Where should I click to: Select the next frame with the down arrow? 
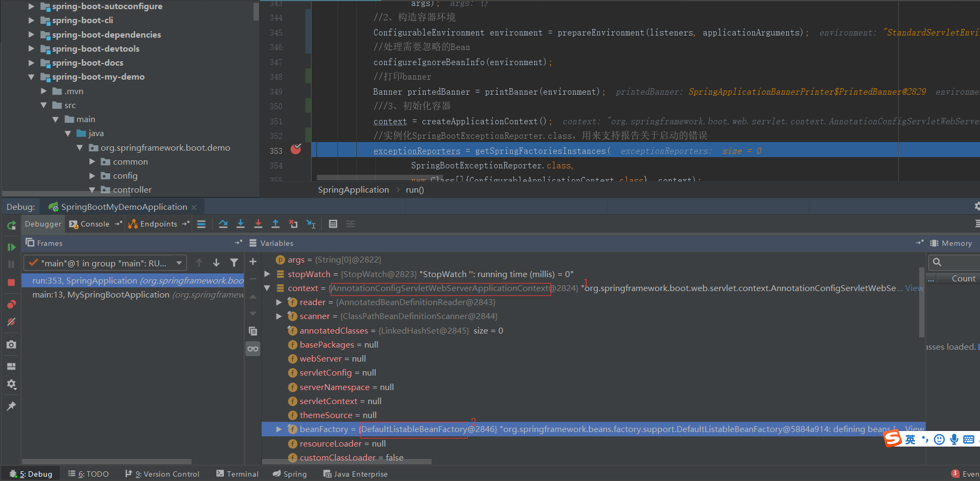tap(216, 263)
